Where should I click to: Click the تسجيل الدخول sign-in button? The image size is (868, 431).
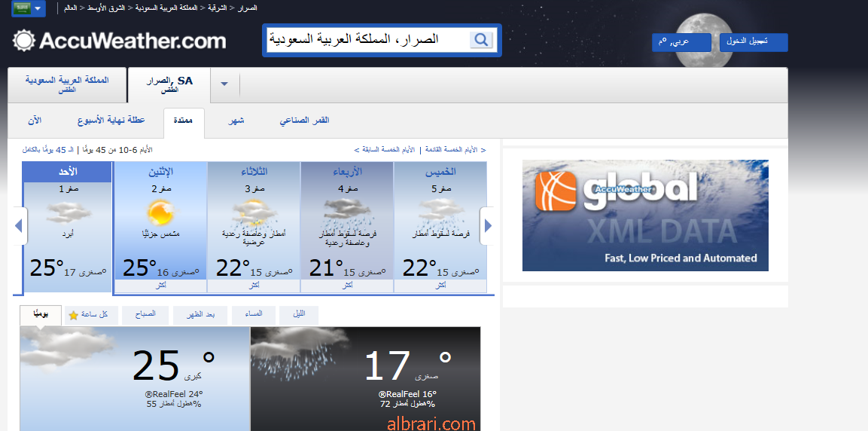tap(754, 42)
